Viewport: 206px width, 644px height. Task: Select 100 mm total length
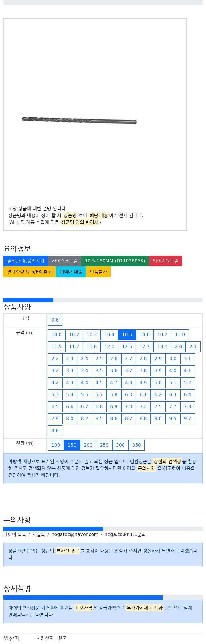click(x=56, y=445)
